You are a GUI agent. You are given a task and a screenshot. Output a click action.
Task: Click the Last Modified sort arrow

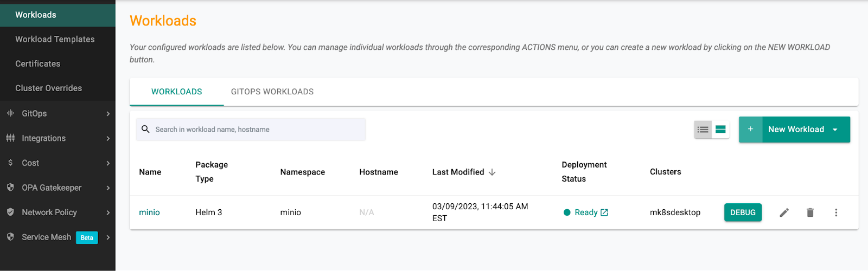(492, 172)
